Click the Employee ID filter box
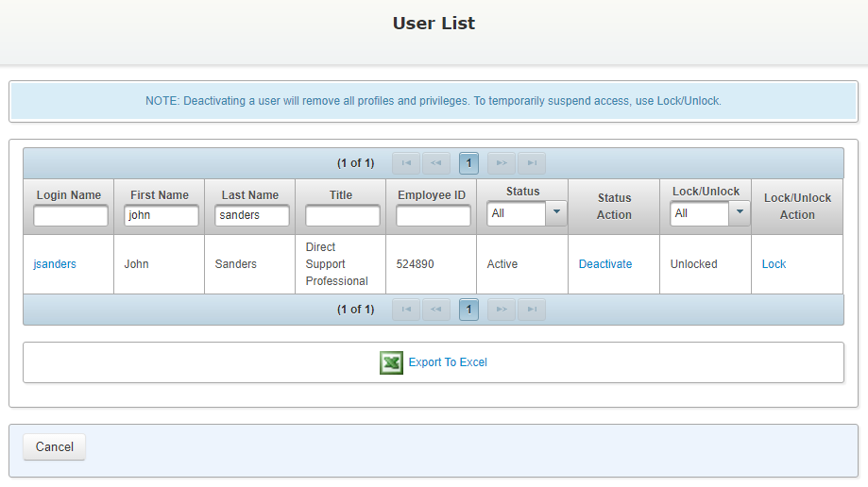Screen dimensions: 868x487 tap(433, 216)
